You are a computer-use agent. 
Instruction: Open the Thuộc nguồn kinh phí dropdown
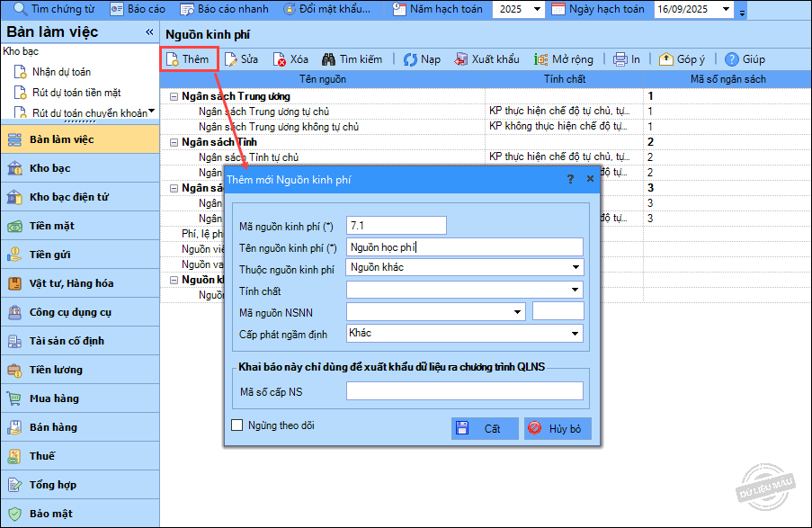click(x=575, y=267)
